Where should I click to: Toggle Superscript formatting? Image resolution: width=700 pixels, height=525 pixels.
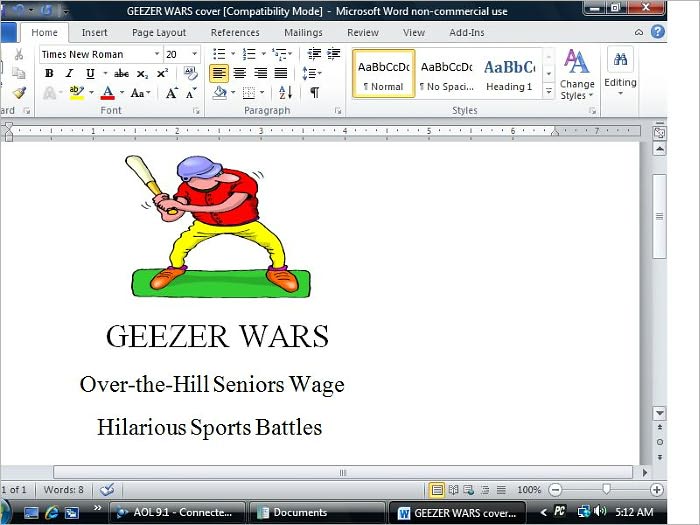click(162, 73)
